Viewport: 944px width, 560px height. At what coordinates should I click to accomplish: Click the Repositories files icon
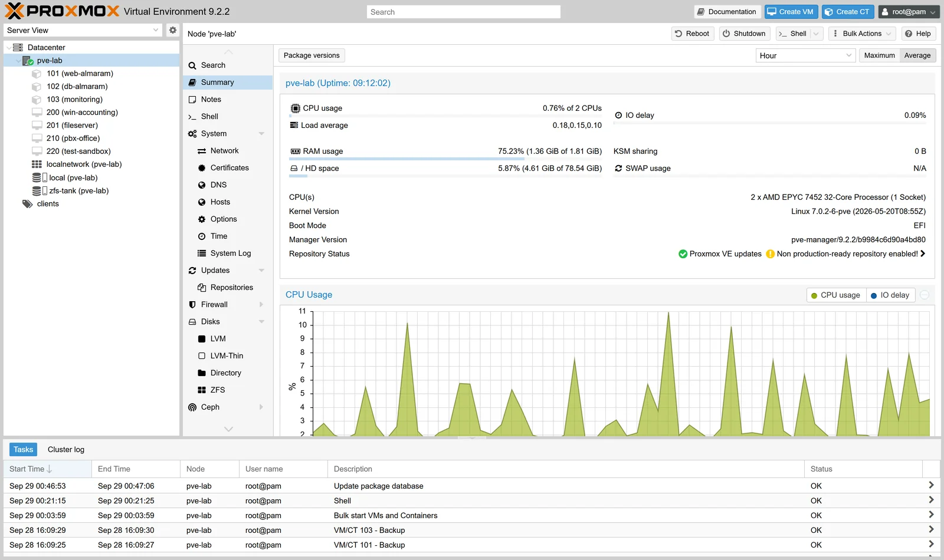pyautogui.click(x=202, y=288)
